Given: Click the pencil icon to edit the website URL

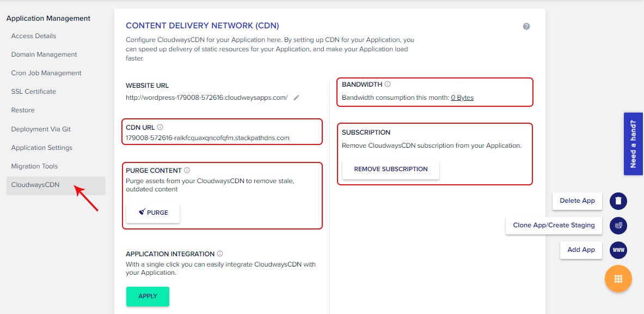Looking at the screenshot, I should tap(296, 97).
